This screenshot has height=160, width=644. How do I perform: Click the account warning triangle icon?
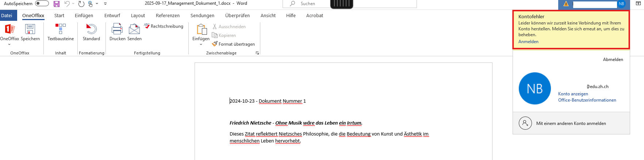tap(566, 4)
